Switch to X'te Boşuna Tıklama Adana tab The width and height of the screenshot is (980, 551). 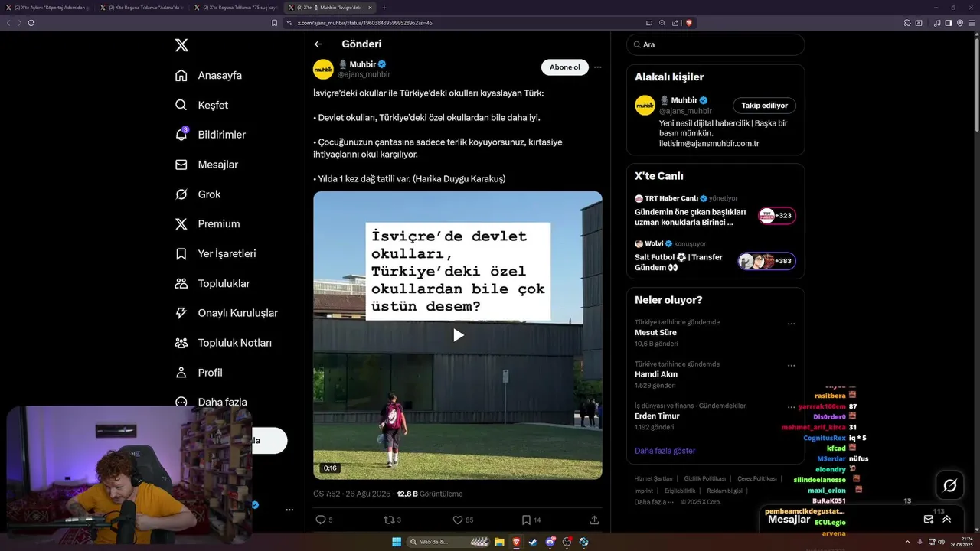141,7
